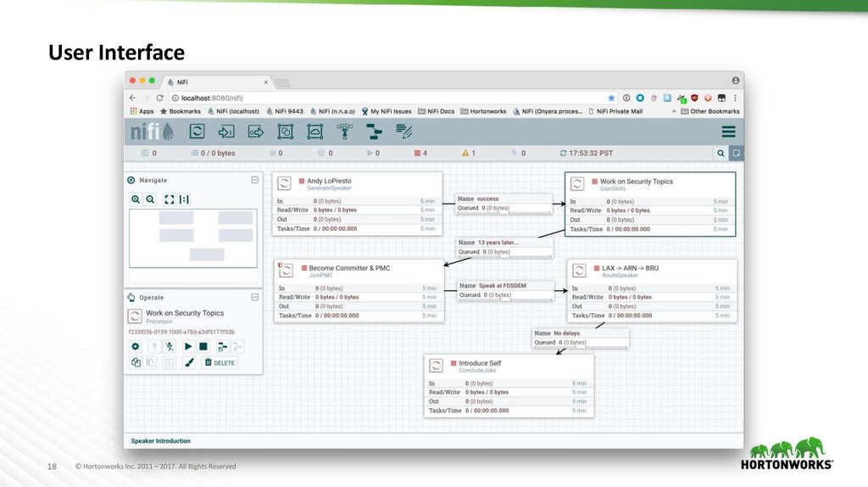Open the Hortonworks bookmark folder
868x487 pixels.
pyautogui.click(x=483, y=111)
